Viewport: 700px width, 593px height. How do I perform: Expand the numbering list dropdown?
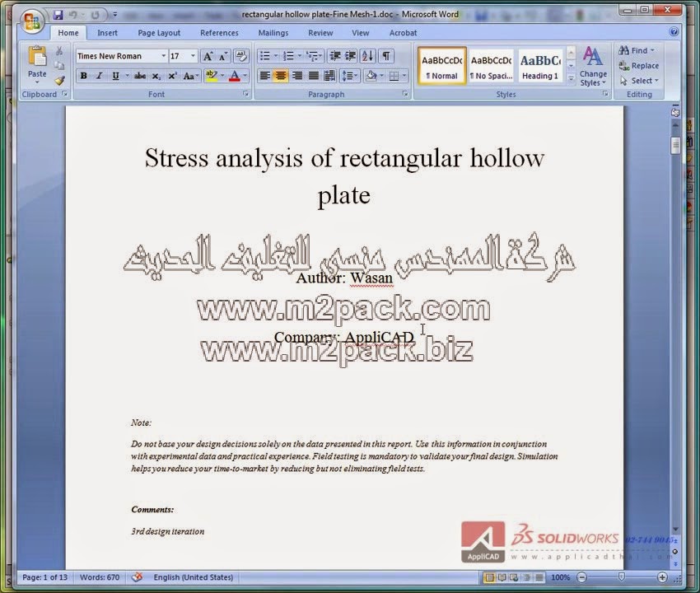[300, 56]
